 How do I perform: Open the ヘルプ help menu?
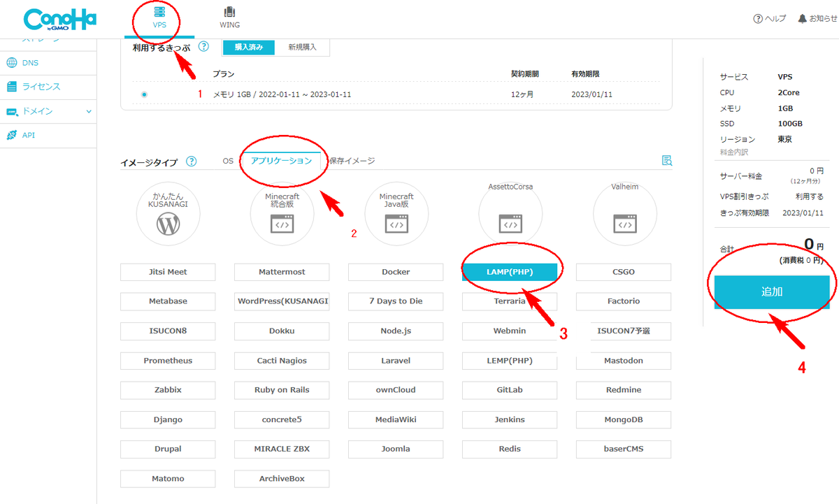[x=769, y=19]
